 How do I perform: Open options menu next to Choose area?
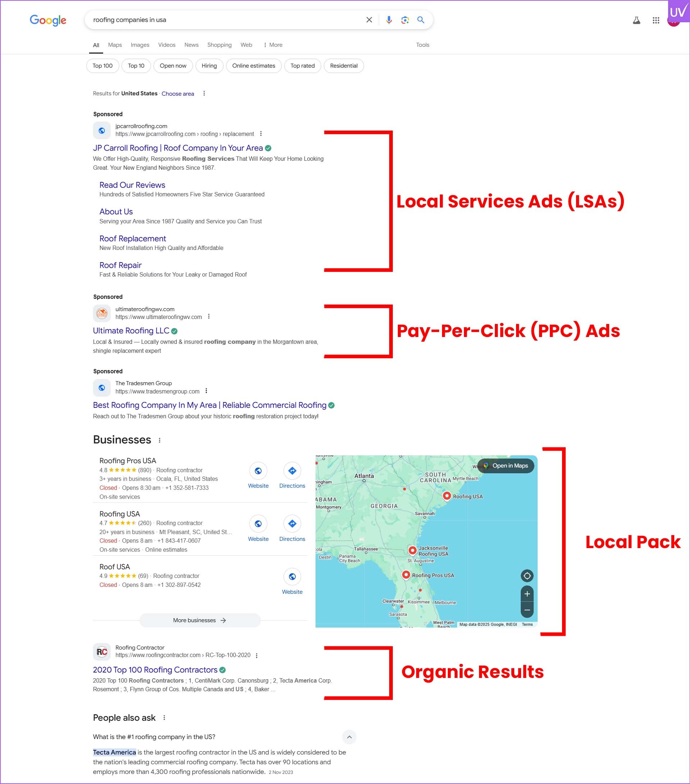204,93
